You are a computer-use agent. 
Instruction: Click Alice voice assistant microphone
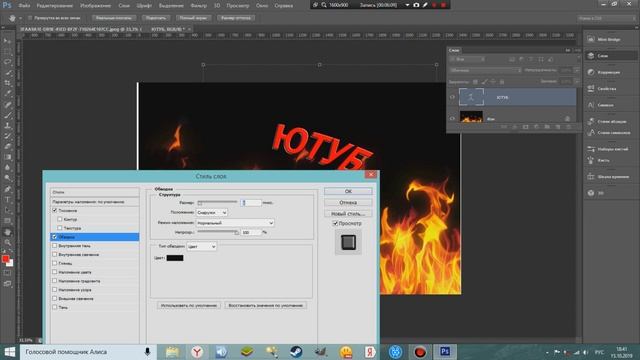pos(147,352)
